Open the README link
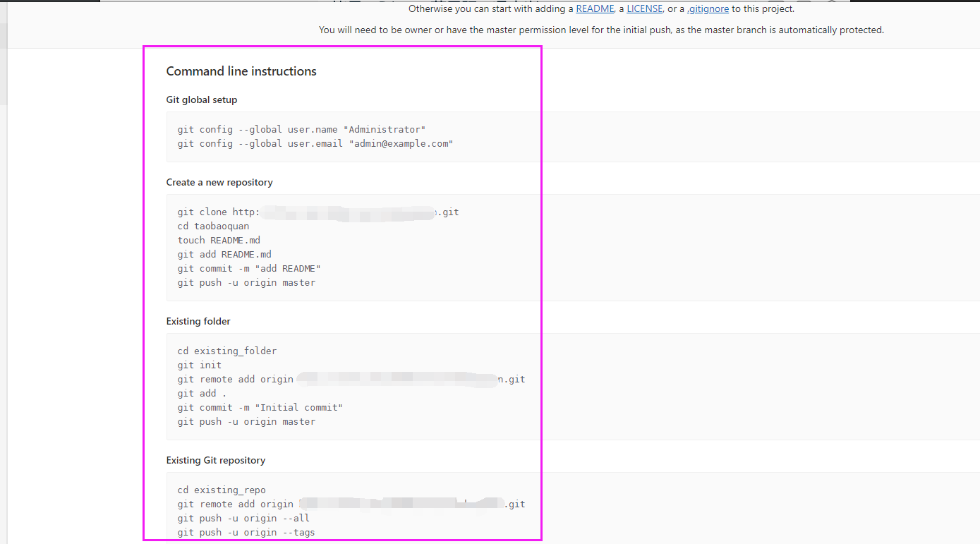 595,8
